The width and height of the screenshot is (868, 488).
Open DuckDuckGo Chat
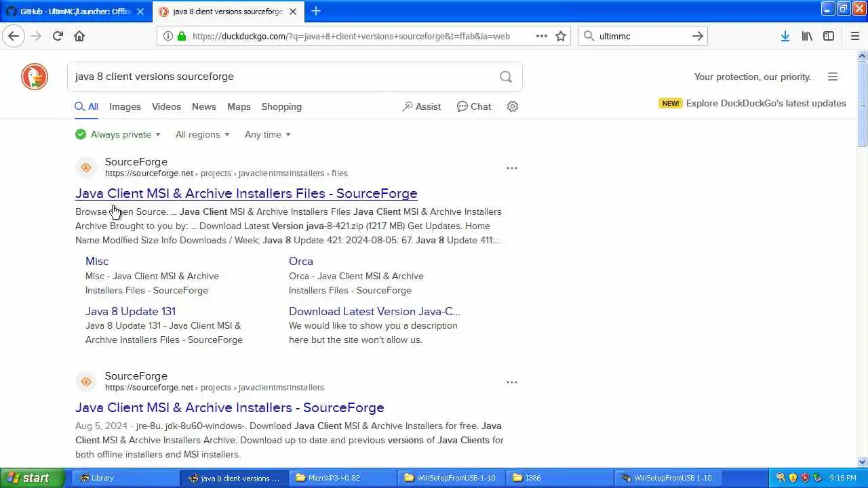click(474, 106)
